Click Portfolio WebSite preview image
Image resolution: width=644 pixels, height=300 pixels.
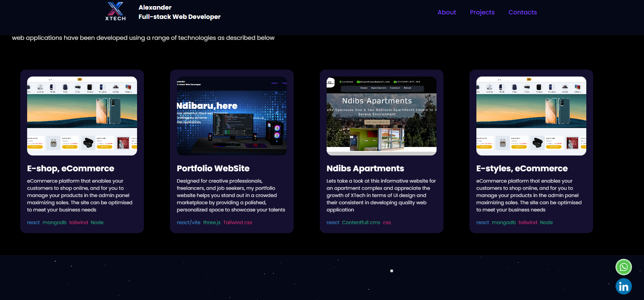click(232, 116)
